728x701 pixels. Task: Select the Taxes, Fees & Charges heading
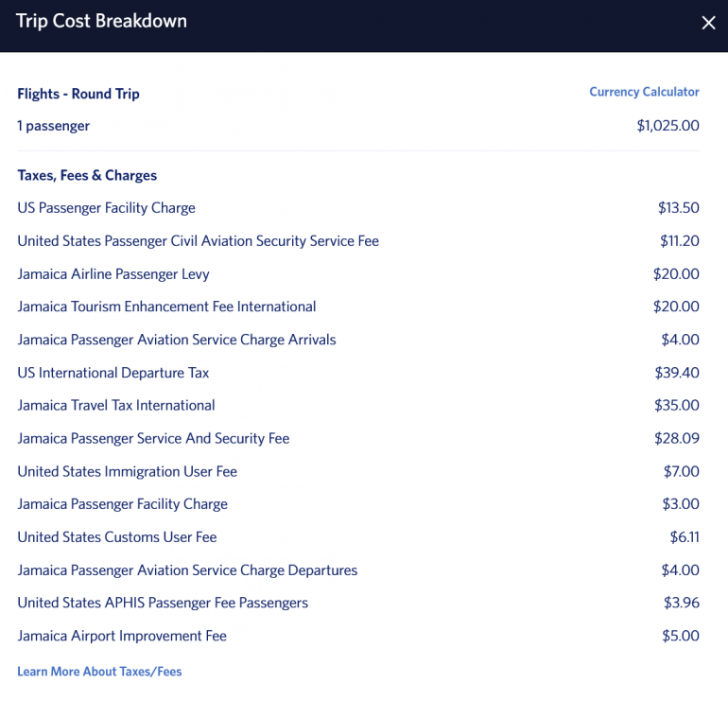(87, 175)
